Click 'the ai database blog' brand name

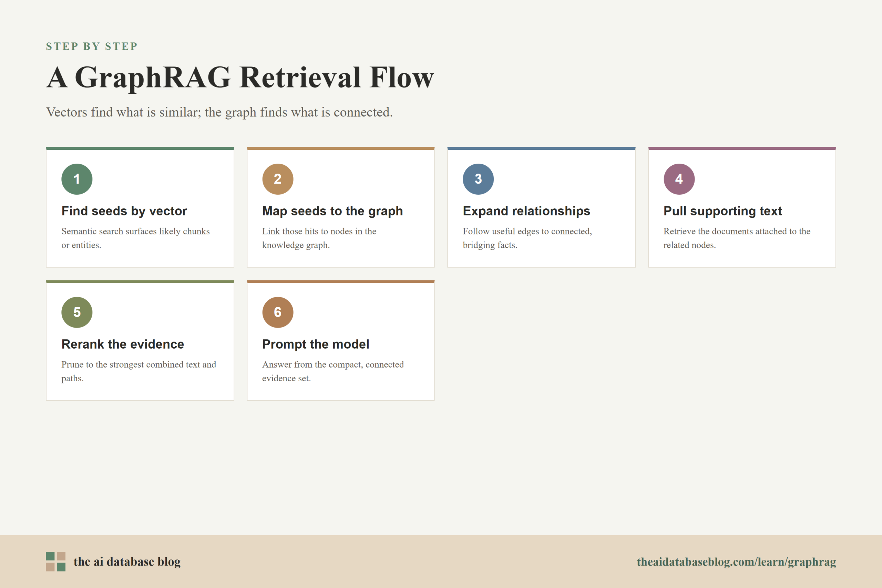click(127, 561)
